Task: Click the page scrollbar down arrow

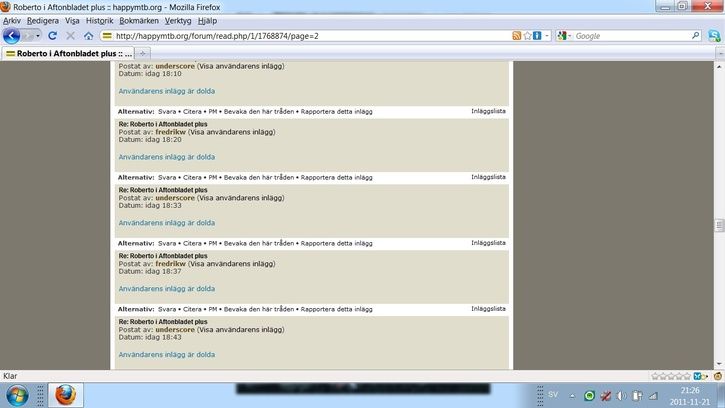Action: 719,364
